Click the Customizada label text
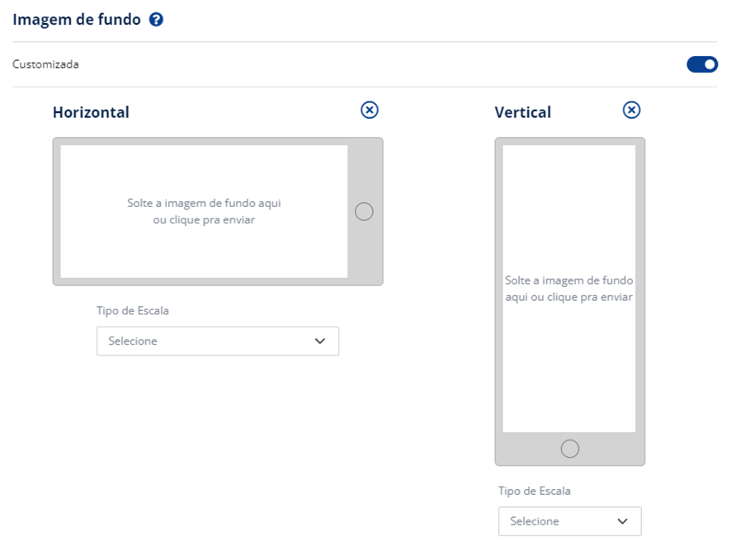This screenshot has height=560, width=731. [x=45, y=64]
